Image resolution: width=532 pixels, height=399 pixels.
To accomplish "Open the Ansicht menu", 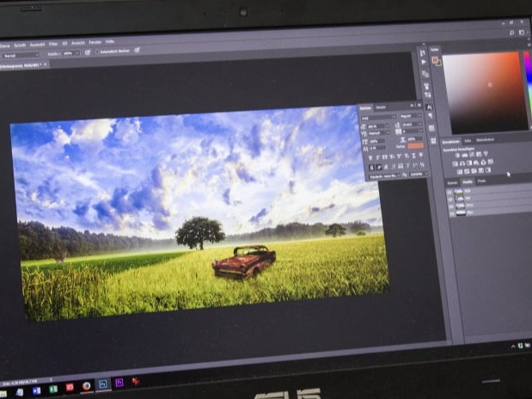I will 78,43.
